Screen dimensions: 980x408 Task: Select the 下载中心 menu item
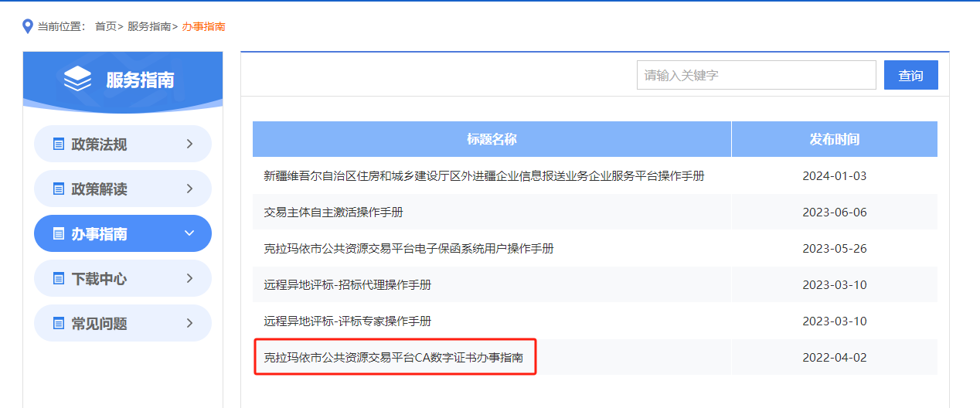pos(100,279)
